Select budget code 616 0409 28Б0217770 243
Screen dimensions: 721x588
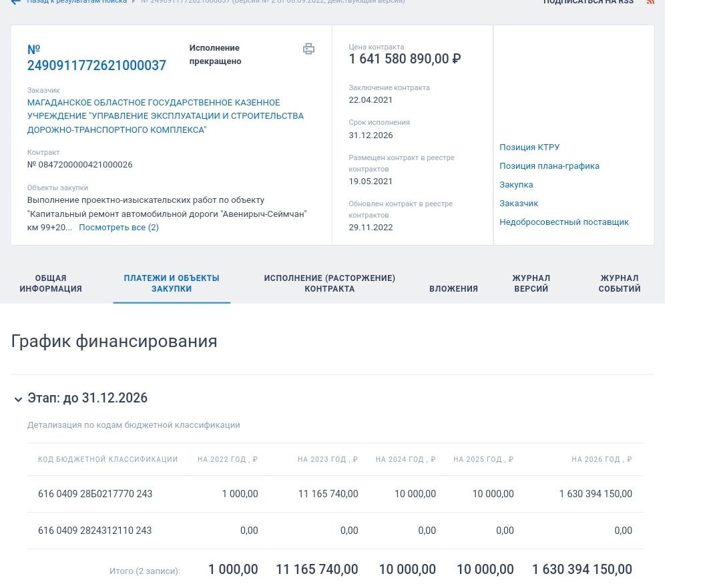point(95,494)
